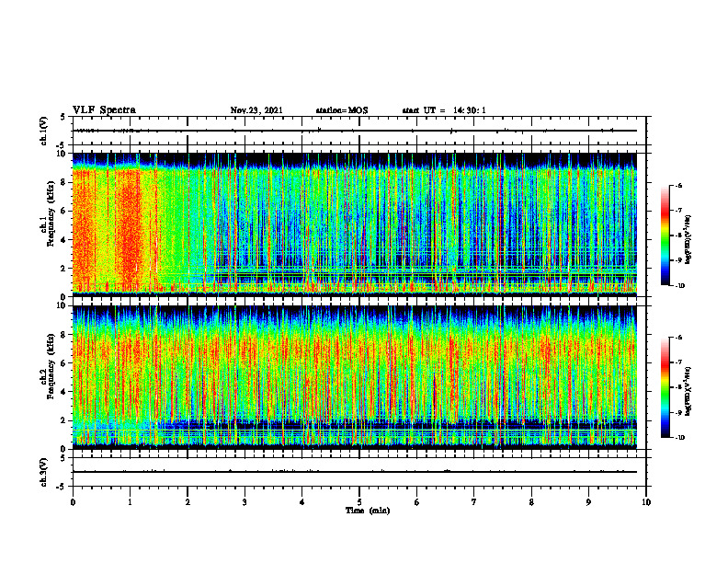
Task: Click the '6' tick on the time axis
Action: coord(417,502)
